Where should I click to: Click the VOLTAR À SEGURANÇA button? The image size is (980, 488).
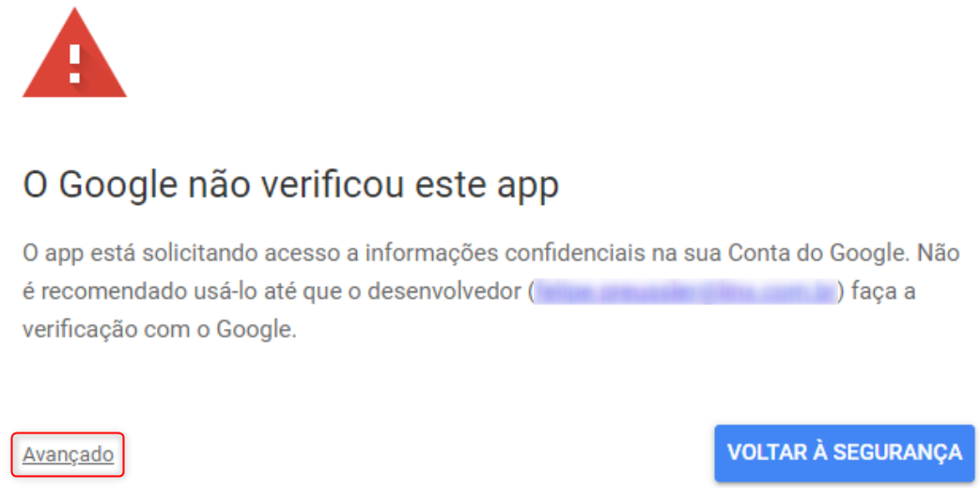[845, 453]
